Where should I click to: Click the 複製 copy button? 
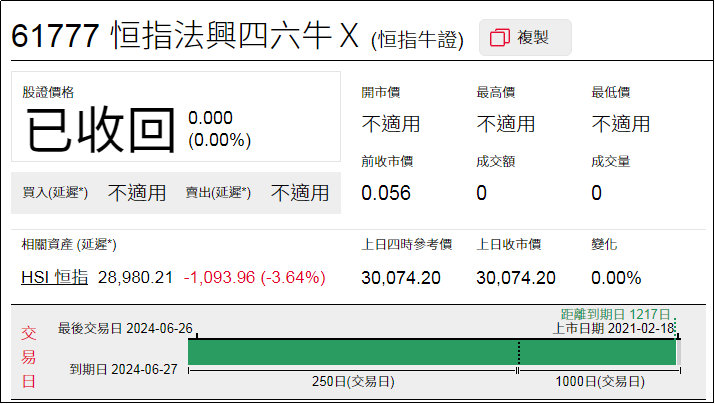tap(525, 37)
